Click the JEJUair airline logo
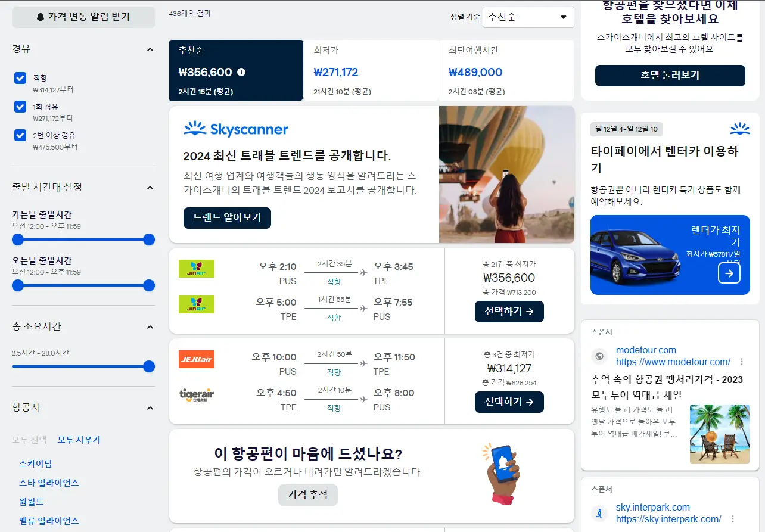765x532 pixels. [197, 359]
